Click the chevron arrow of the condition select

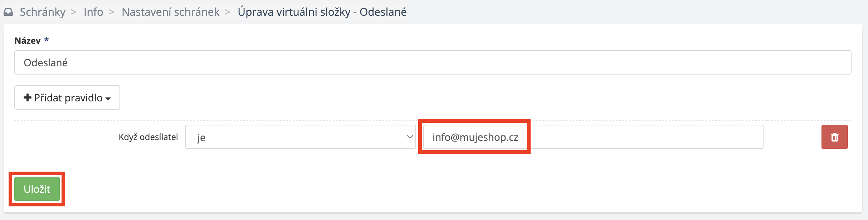(410, 137)
